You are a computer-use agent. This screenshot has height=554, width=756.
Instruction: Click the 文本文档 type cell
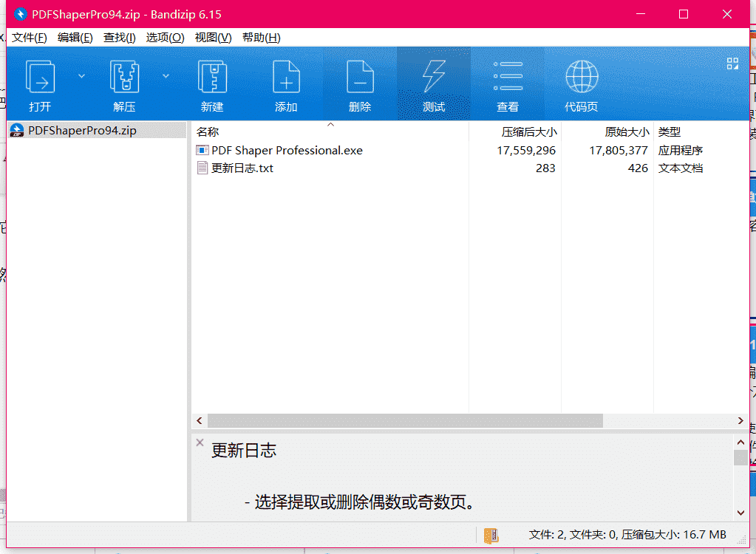point(681,168)
